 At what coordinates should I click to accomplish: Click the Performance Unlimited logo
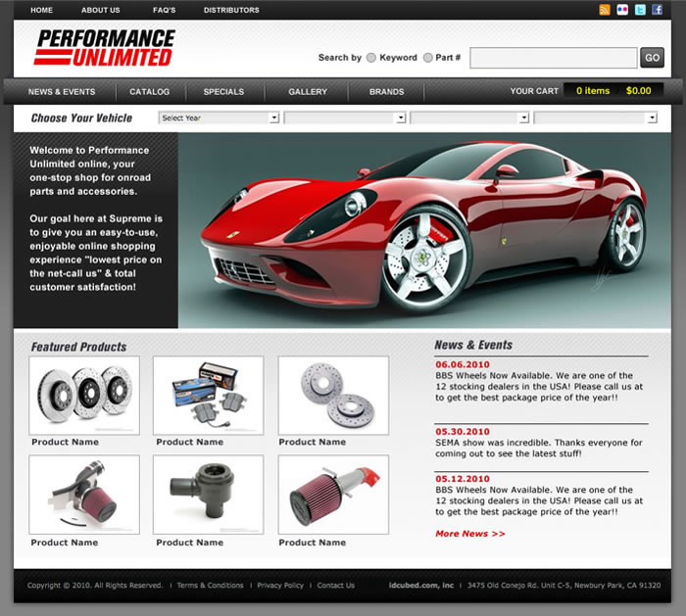pos(105,48)
